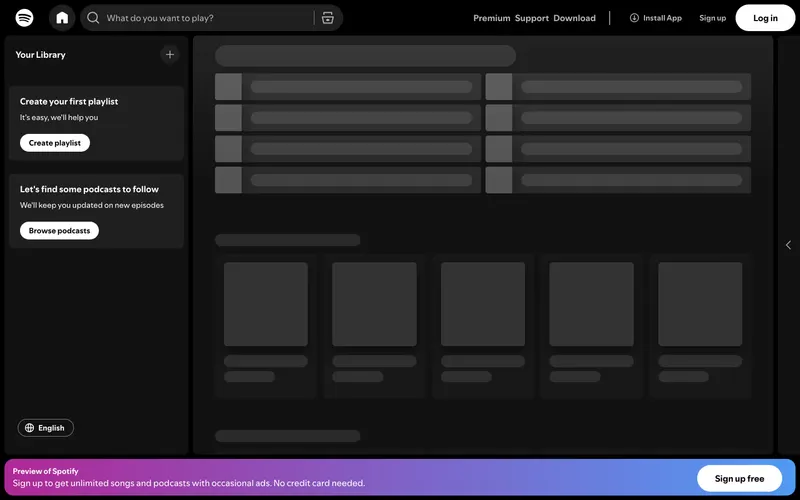Click the Spotify logo
The width and height of the screenshot is (800, 500).
(24, 18)
